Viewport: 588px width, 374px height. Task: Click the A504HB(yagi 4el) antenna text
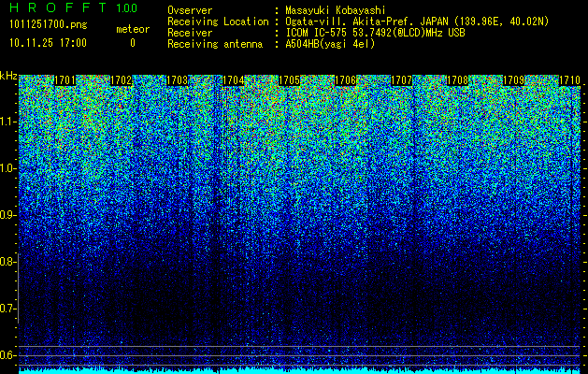330,44
